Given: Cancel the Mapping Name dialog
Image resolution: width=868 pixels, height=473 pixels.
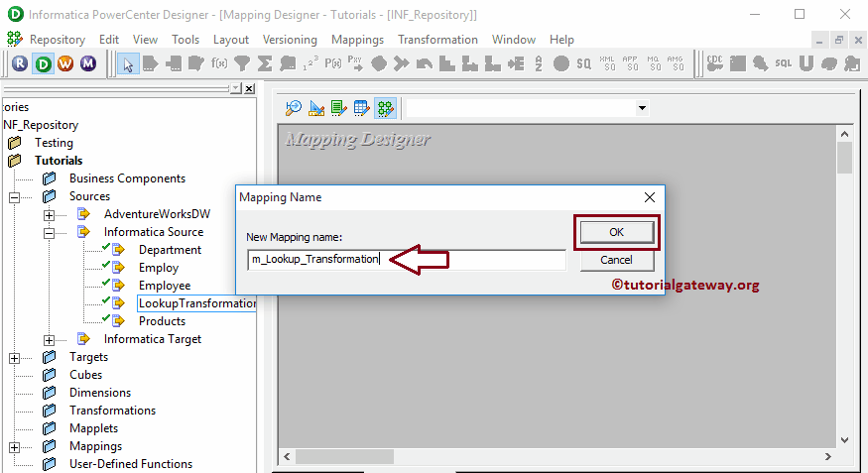Looking at the screenshot, I should coord(617,260).
